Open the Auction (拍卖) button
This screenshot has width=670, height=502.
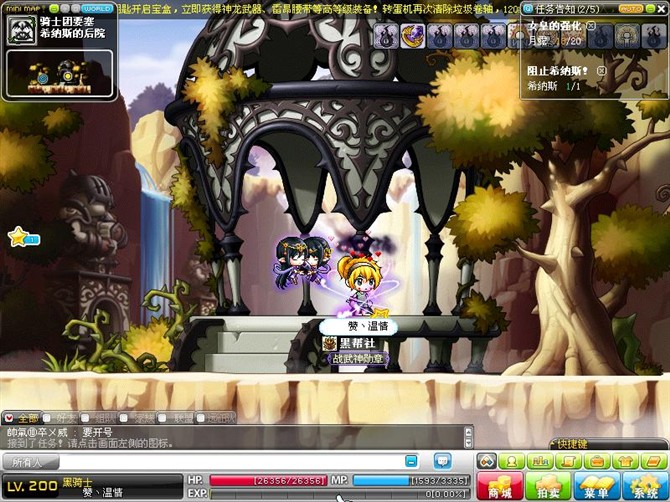click(549, 486)
